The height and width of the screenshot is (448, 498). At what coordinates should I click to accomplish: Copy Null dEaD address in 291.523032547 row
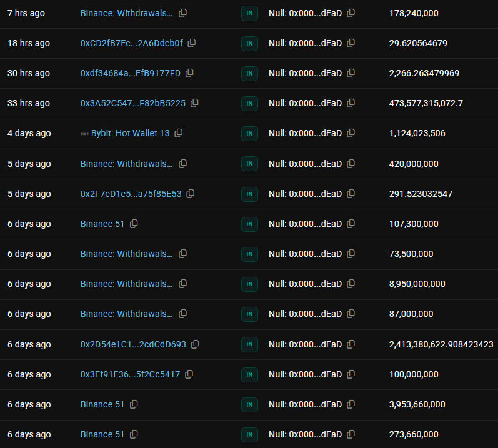tap(351, 194)
